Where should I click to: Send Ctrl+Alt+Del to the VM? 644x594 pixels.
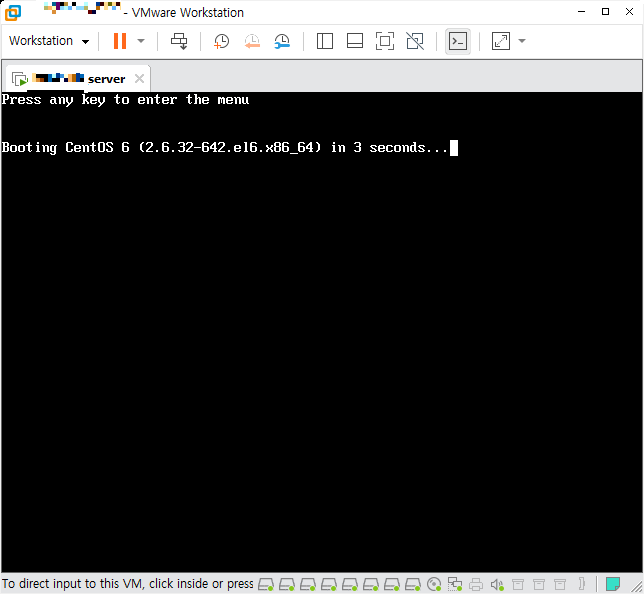pos(179,41)
